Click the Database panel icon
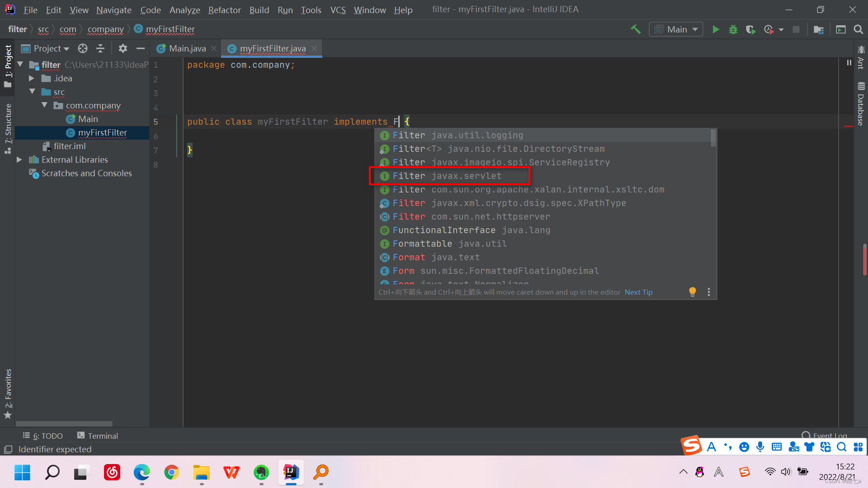This screenshot has height=488, width=868. [x=860, y=86]
